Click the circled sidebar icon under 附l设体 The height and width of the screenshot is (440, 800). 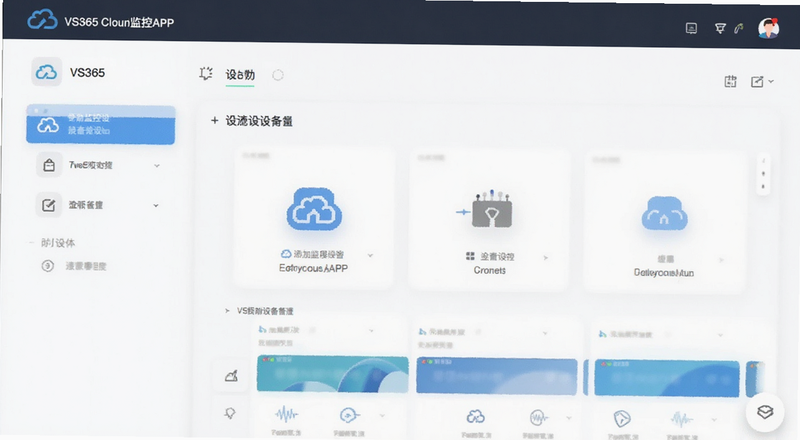pos(47,266)
